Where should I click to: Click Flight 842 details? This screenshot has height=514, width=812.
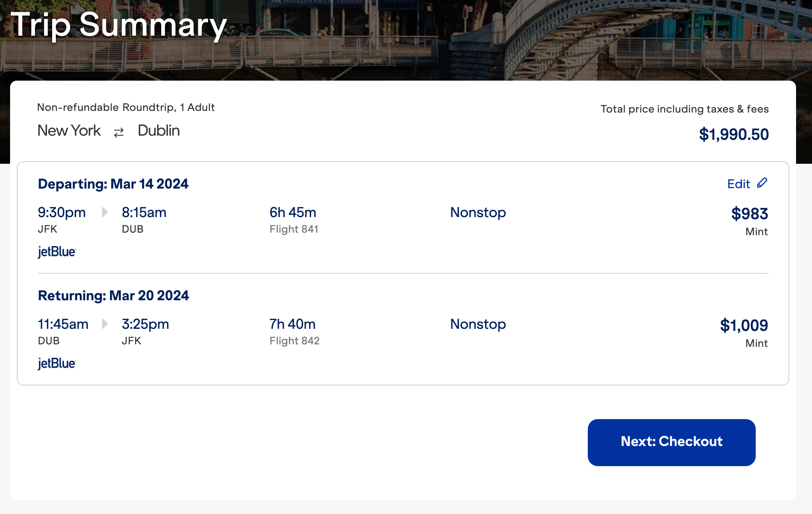(294, 341)
